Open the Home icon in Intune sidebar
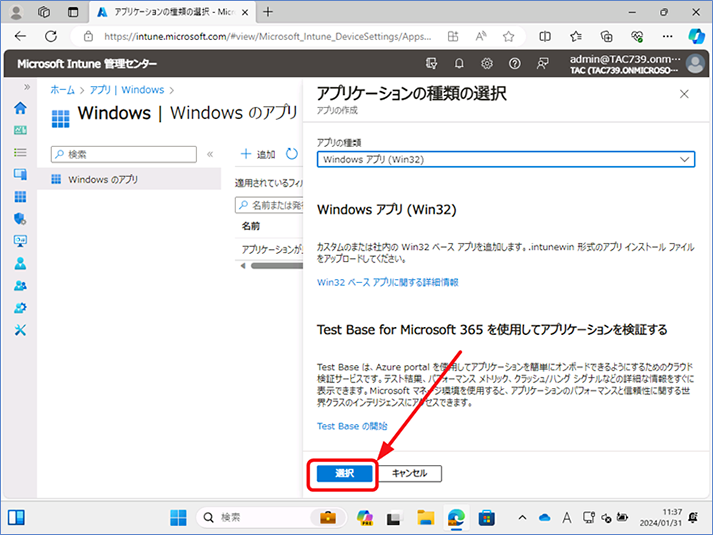 click(20, 108)
